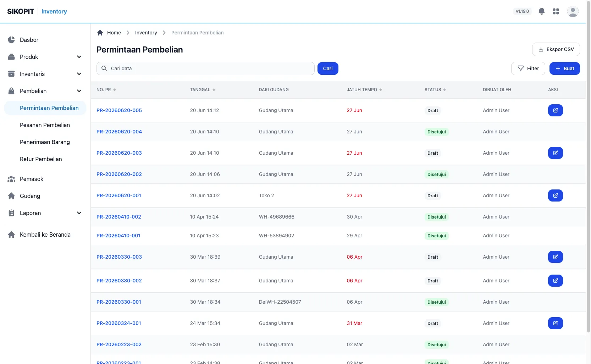
Task: Edit draft PR-20260620-001
Action: pos(555,195)
